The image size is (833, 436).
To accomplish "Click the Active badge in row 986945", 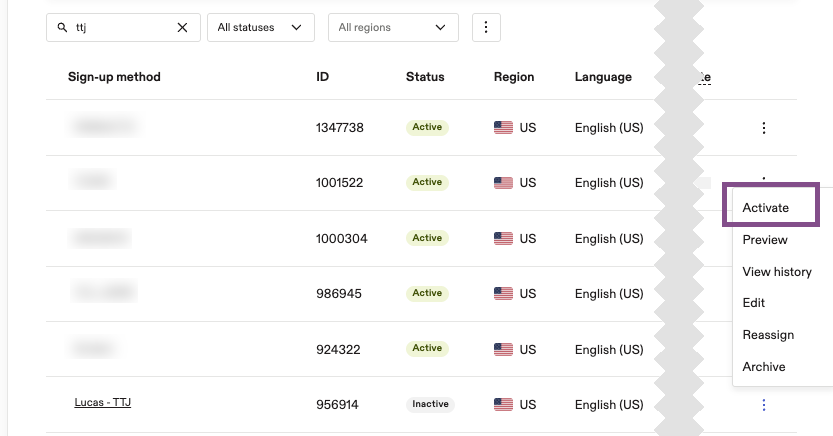I will tap(427, 293).
